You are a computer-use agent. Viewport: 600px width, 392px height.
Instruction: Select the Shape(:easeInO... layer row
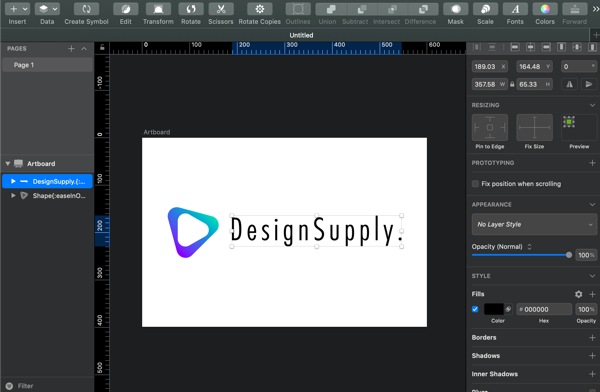click(x=47, y=196)
